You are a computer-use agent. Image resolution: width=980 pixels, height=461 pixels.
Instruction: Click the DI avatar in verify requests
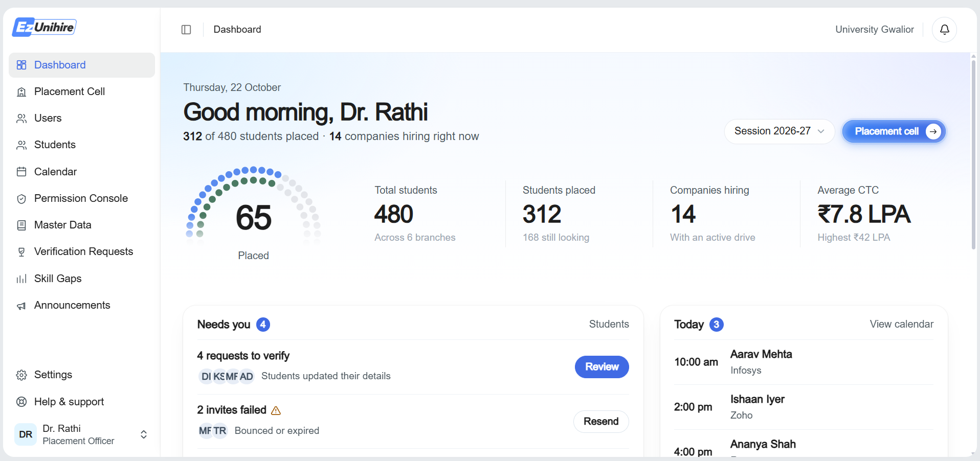(x=206, y=377)
